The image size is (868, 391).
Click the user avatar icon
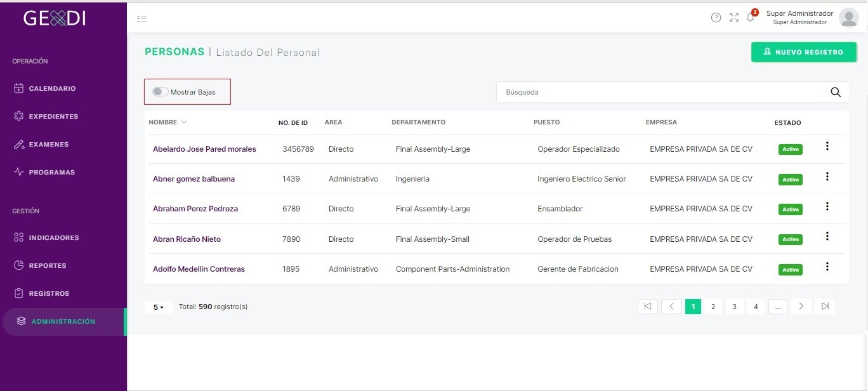click(848, 18)
